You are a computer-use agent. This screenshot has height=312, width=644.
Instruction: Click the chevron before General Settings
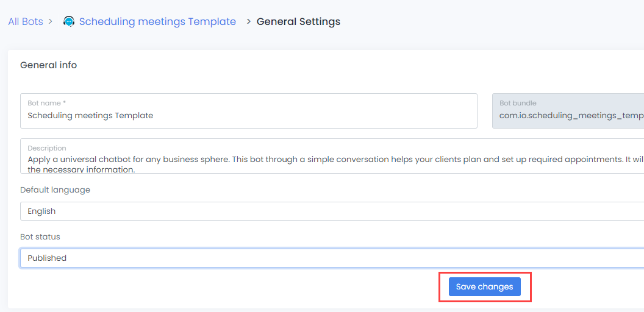(248, 22)
